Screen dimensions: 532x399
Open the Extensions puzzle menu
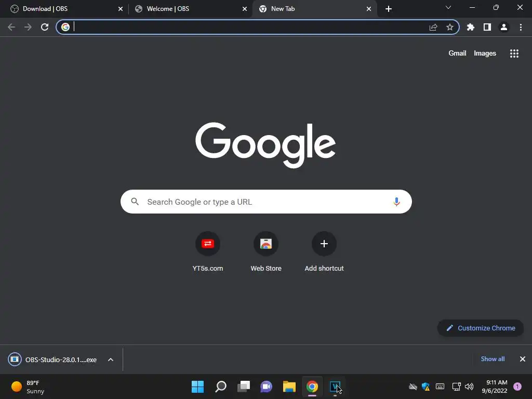[471, 27]
